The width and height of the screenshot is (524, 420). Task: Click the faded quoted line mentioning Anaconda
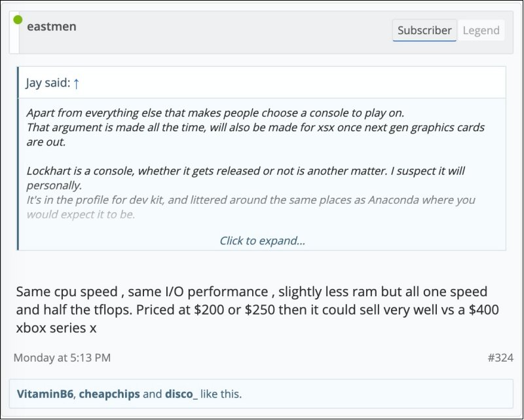(x=251, y=200)
